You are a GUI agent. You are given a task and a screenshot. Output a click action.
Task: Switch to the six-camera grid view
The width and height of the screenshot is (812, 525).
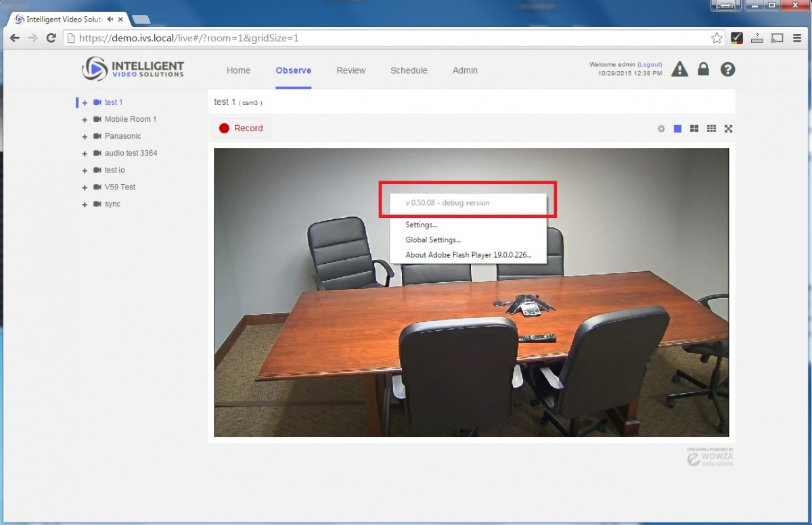click(x=711, y=129)
